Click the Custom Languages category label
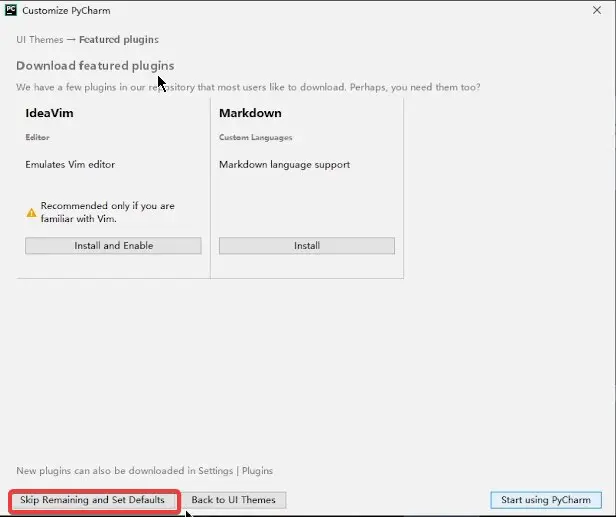Image resolution: width=616 pixels, height=517 pixels. coord(256,138)
